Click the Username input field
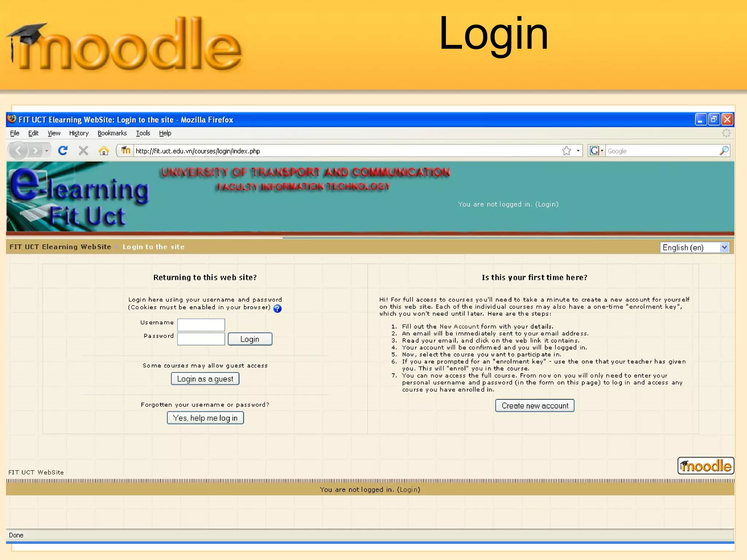 tap(201, 324)
